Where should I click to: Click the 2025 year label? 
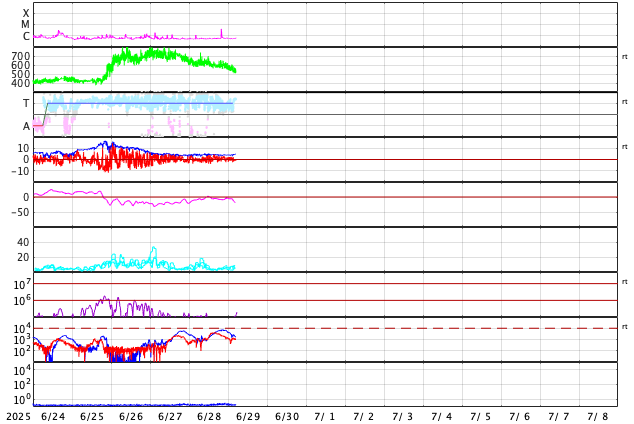point(19,417)
